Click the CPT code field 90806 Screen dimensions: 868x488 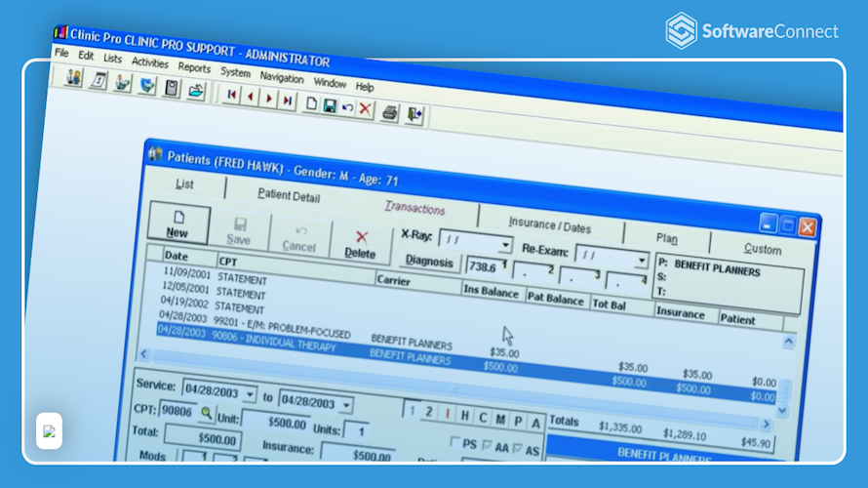click(178, 411)
